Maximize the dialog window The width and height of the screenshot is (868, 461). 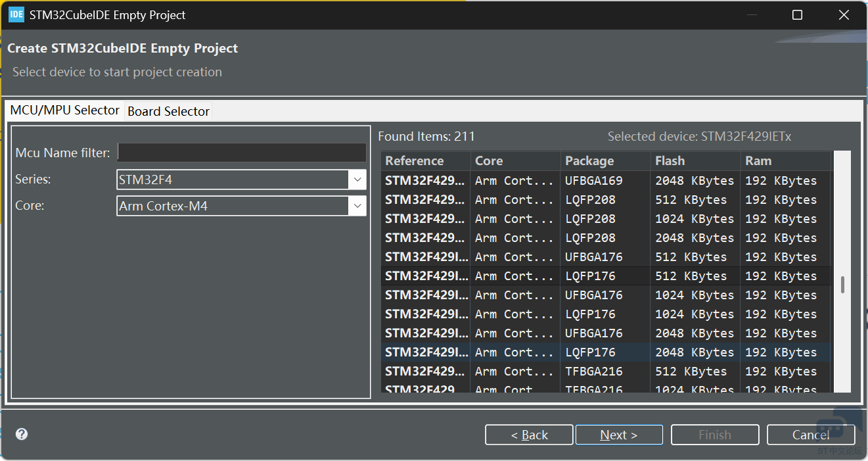click(797, 14)
